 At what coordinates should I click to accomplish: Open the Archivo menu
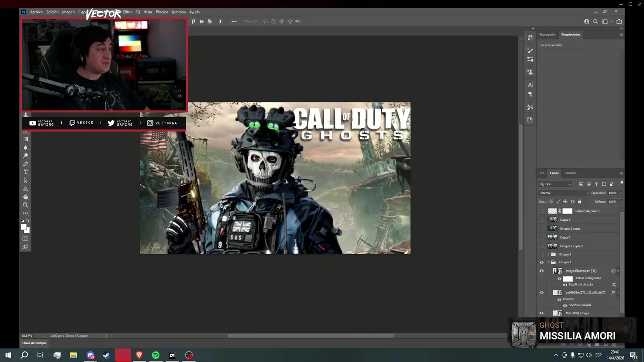tap(36, 12)
